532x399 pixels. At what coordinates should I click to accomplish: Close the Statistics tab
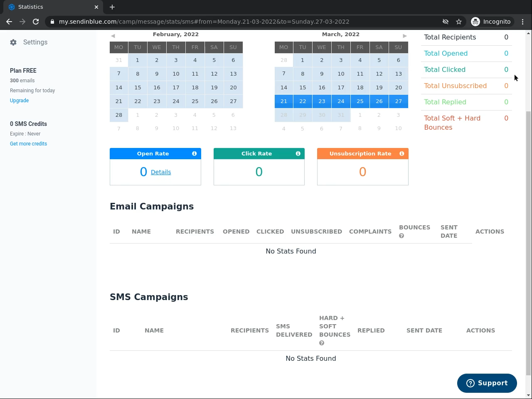click(x=96, y=7)
